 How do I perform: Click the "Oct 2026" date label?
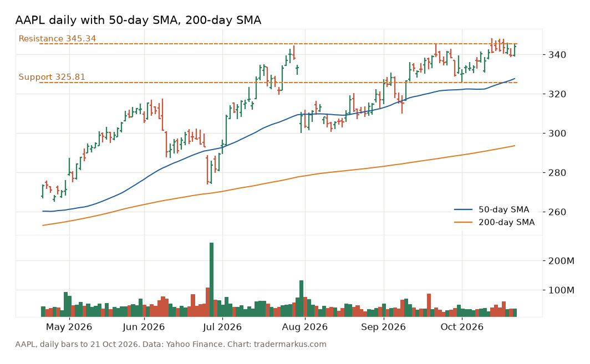coord(462,327)
